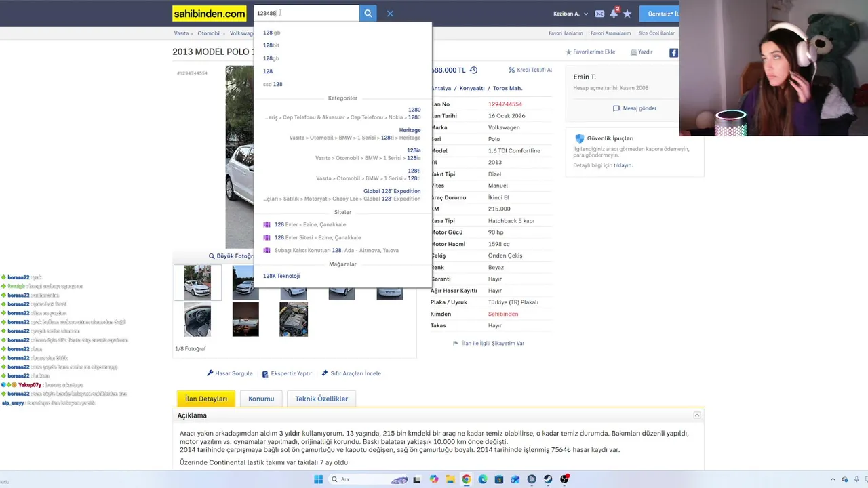
Task: Open File Explorer from the taskbar
Action: click(450, 479)
